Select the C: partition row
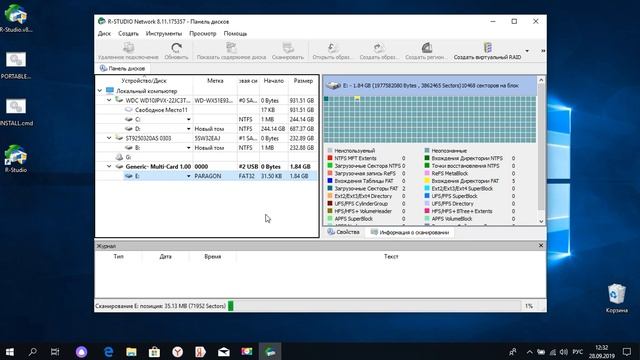 coord(207,119)
